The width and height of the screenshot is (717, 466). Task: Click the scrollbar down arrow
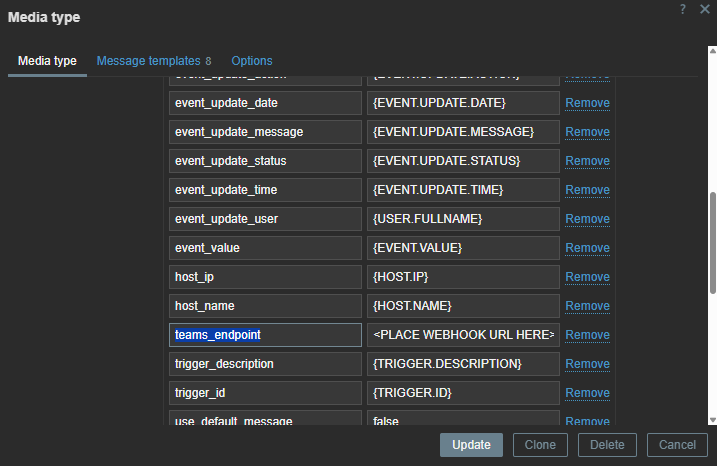[x=712, y=420]
